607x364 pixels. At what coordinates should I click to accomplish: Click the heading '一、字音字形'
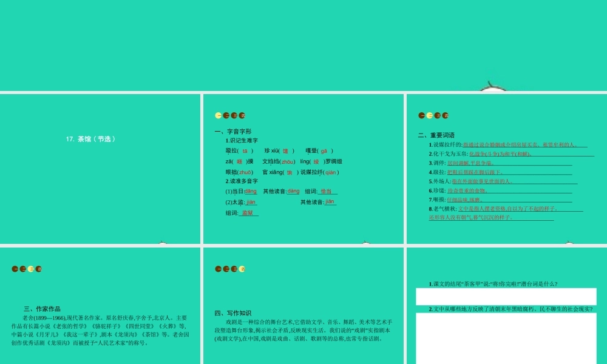point(233,132)
